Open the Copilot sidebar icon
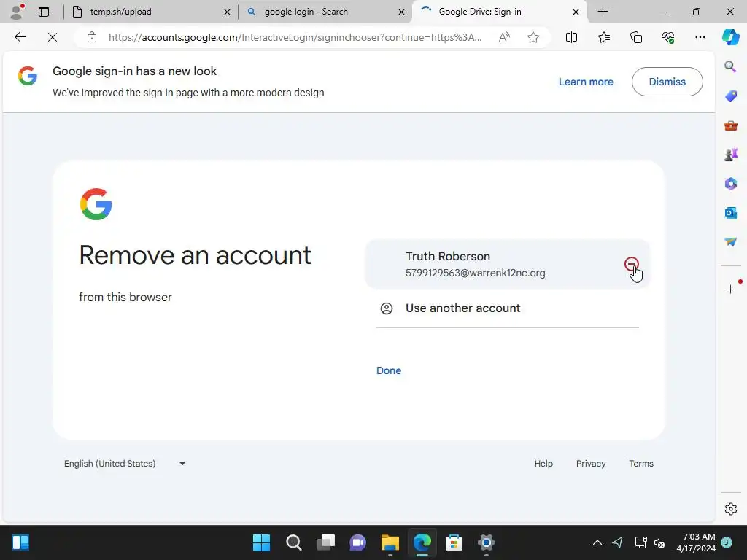The image size is (747, 560). point(730,37)
